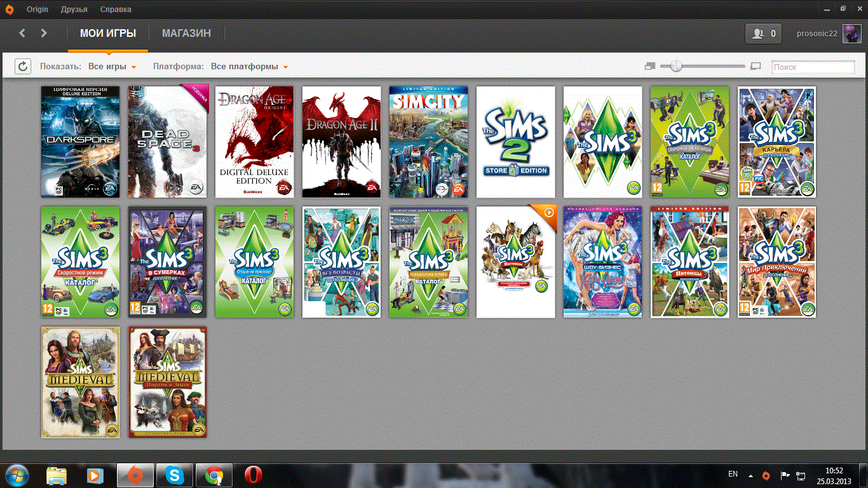Select The Sims Medieval base game tile
868x488 pixels.
point(80,382)
